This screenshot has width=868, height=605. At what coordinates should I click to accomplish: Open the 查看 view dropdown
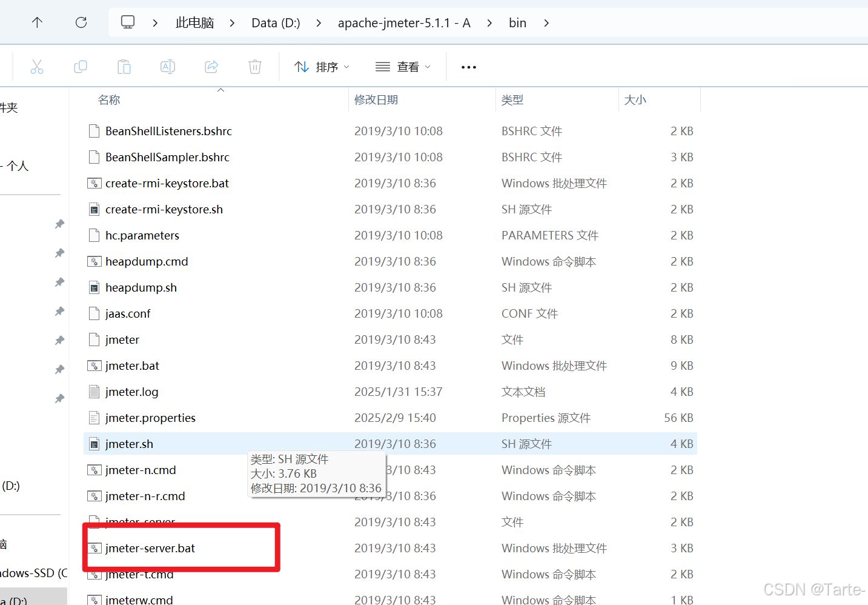[x=403, y=67]
